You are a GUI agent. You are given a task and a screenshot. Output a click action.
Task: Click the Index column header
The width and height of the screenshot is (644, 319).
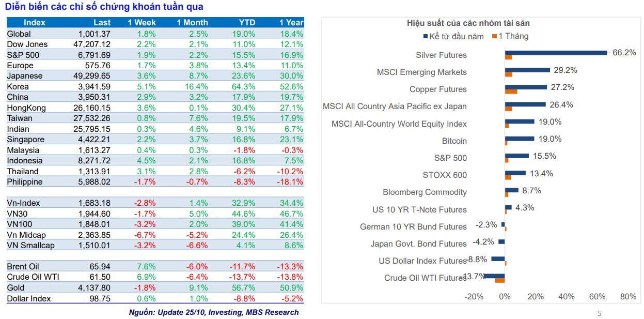35,23
